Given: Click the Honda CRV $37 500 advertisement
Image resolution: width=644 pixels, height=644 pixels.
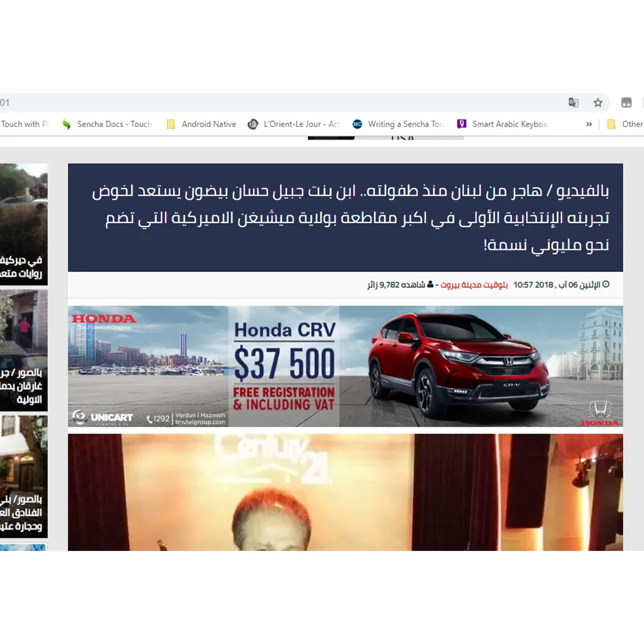Looking at the screenshot, I should click(x=345, y=366).
